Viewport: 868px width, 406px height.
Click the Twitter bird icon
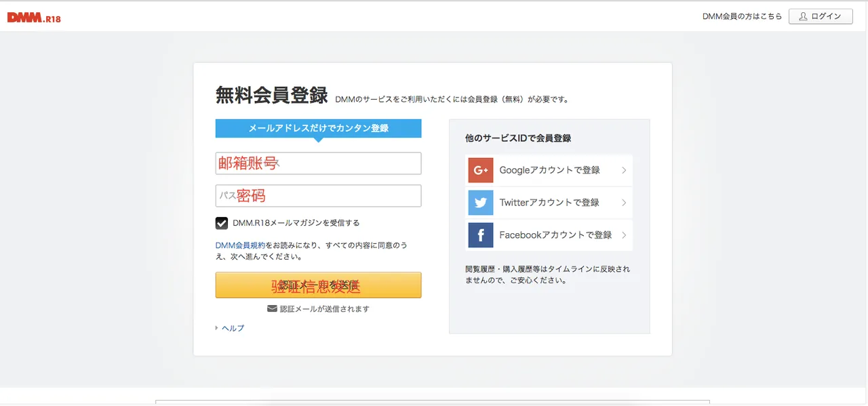point(481,203)
